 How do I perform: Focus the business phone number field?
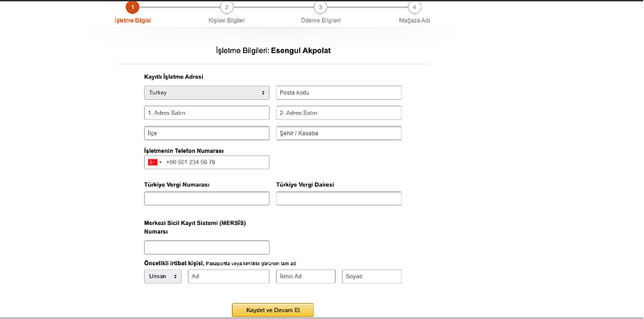pyautogui.click(x=207, y=163)
